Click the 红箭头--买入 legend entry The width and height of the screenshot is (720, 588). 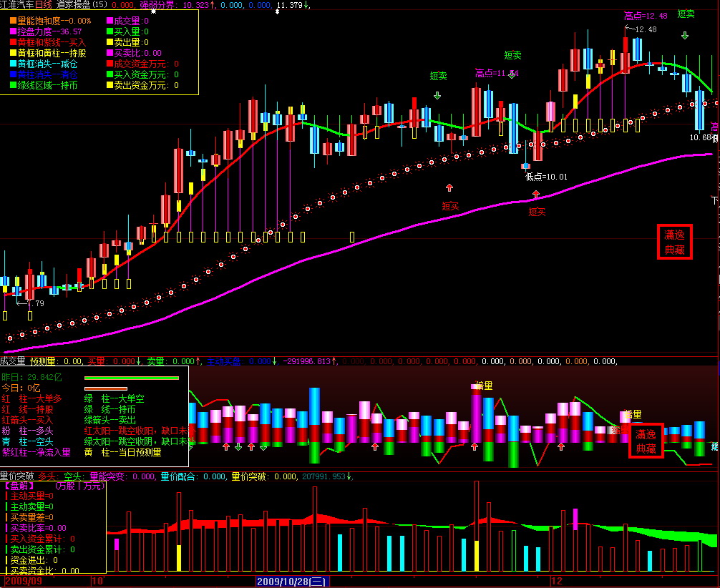(x=27, y=421)
